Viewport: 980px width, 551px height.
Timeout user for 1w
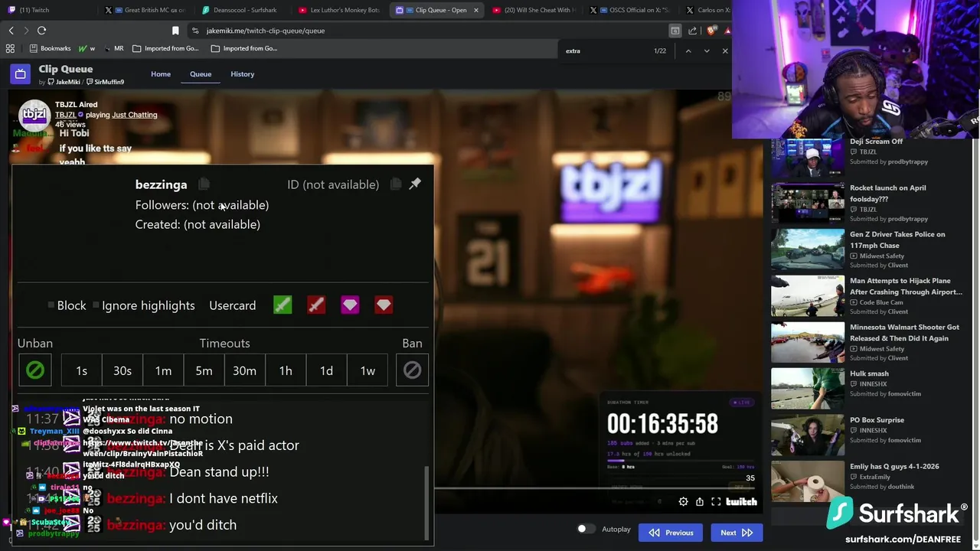click(x=367, y=370)
